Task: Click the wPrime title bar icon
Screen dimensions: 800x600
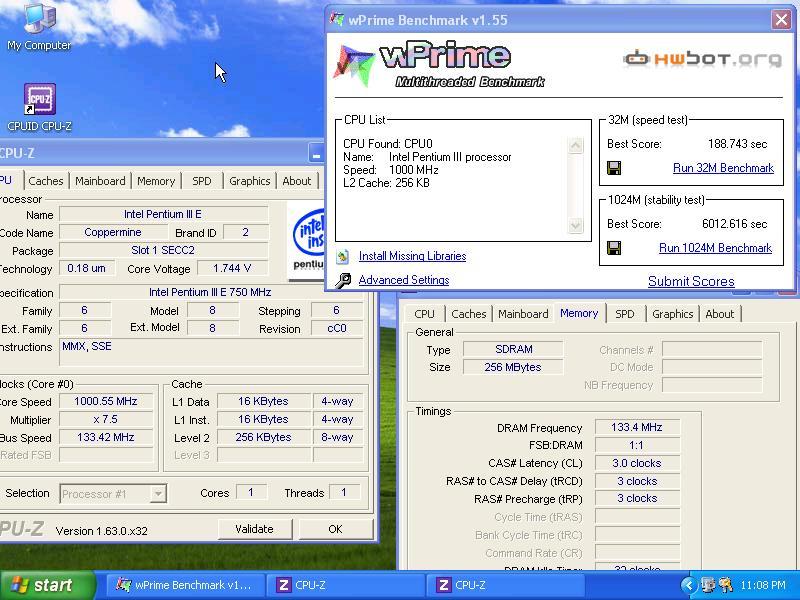Action: [337, 20]
